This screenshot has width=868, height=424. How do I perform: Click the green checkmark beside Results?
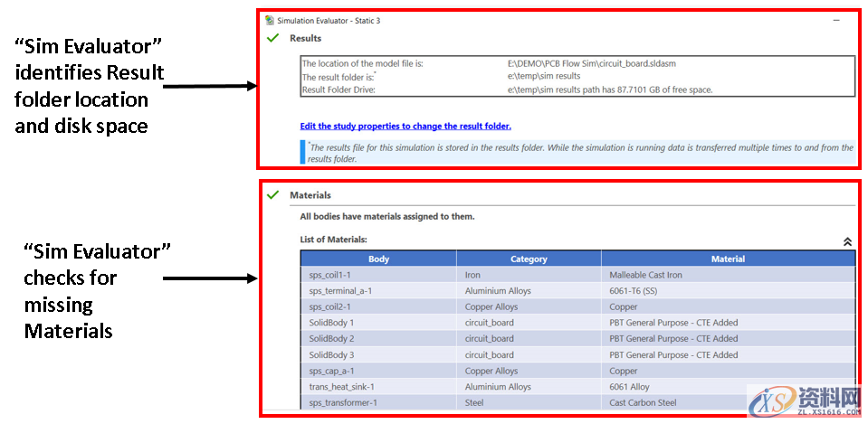pyautogui.click(x=272, y=38)
